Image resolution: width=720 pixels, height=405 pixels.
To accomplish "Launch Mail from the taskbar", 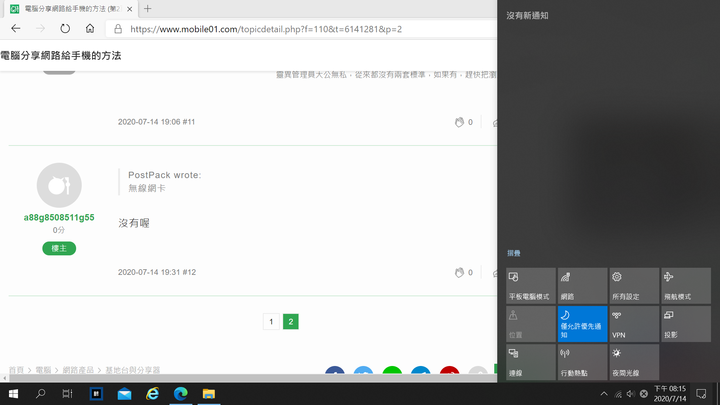I will [x=124, y=394].
